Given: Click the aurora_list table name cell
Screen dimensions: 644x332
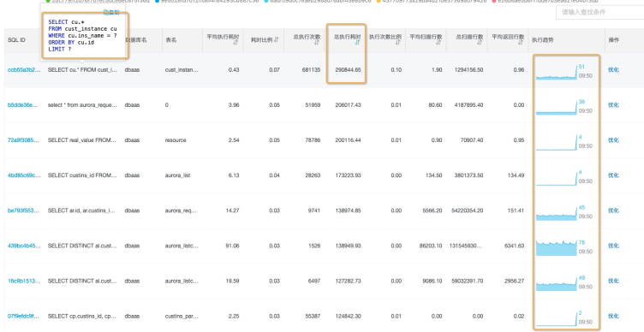Looking at the screenshot, I should click(x=177, y=175).
